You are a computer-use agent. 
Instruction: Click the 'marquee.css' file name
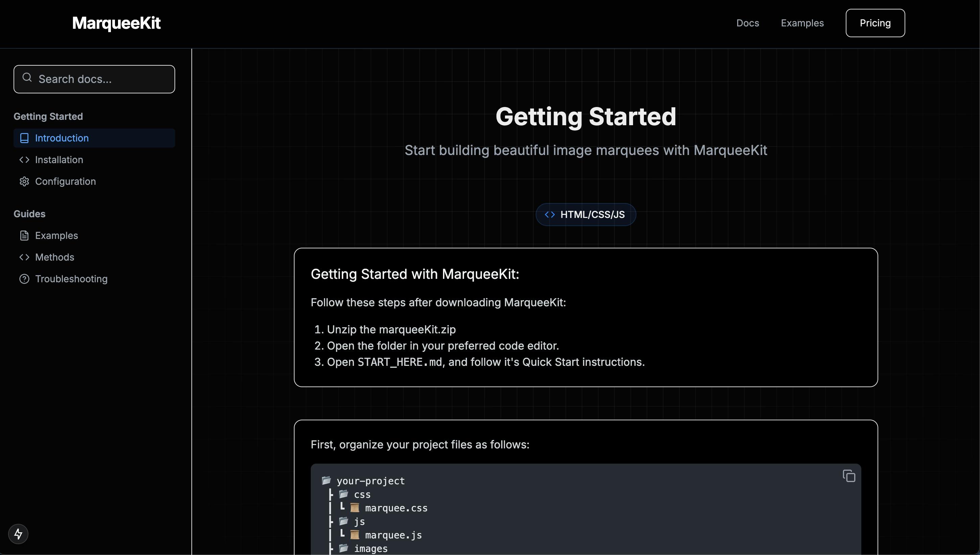[396, 508]
